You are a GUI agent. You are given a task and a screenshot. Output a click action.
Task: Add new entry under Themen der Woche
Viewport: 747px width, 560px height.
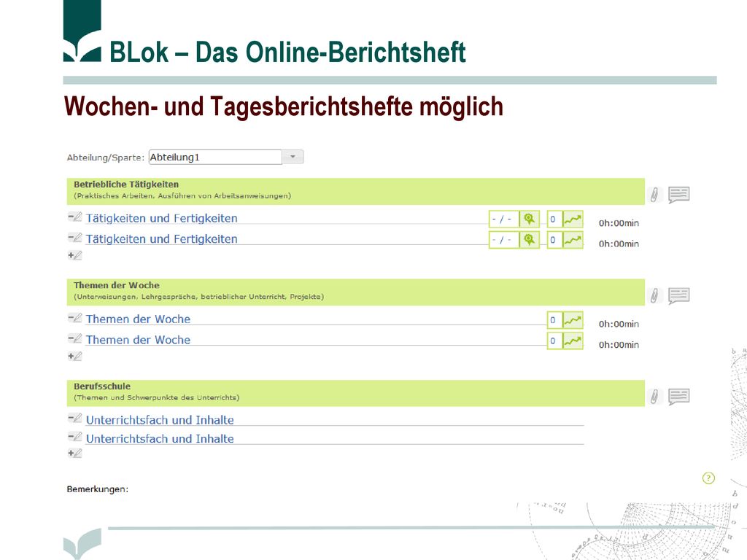coord(75,356)
